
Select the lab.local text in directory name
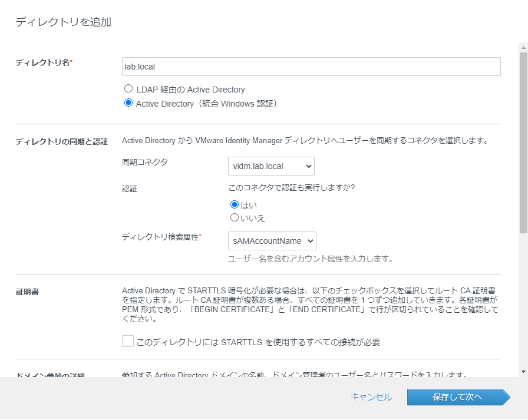(135, 67)
